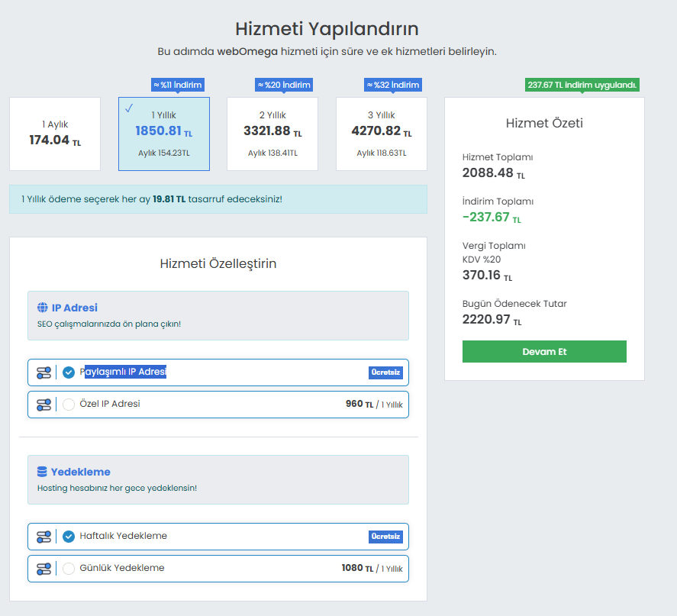Click the İndirim Toplamı value -237.67 TL
677x616 pixels.
[492, 217]
